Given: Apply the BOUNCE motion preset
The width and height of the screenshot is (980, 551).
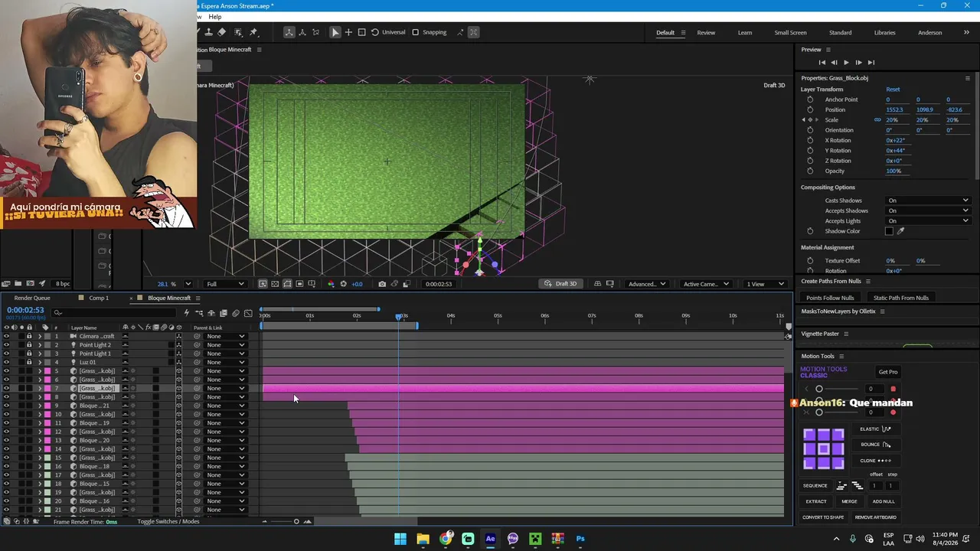Looking at the screenshot, I should click(x=875, y=445).
